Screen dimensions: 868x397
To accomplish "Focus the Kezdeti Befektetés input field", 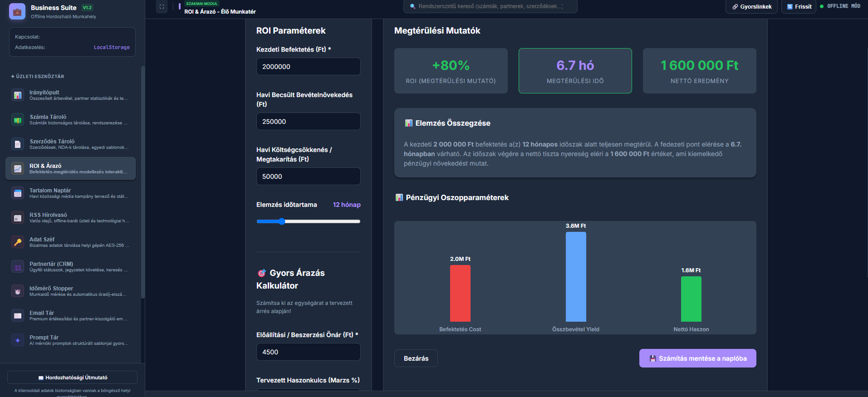I will click(309, 67).
